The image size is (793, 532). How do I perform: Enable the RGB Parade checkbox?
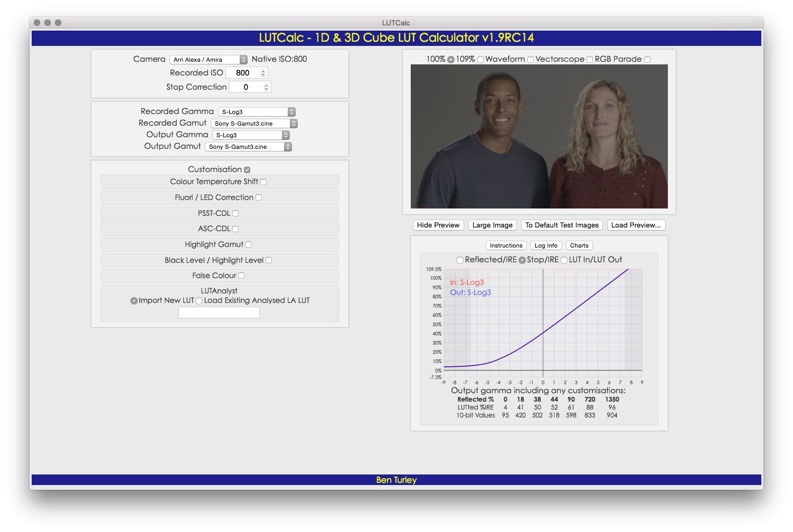[647, 60]
